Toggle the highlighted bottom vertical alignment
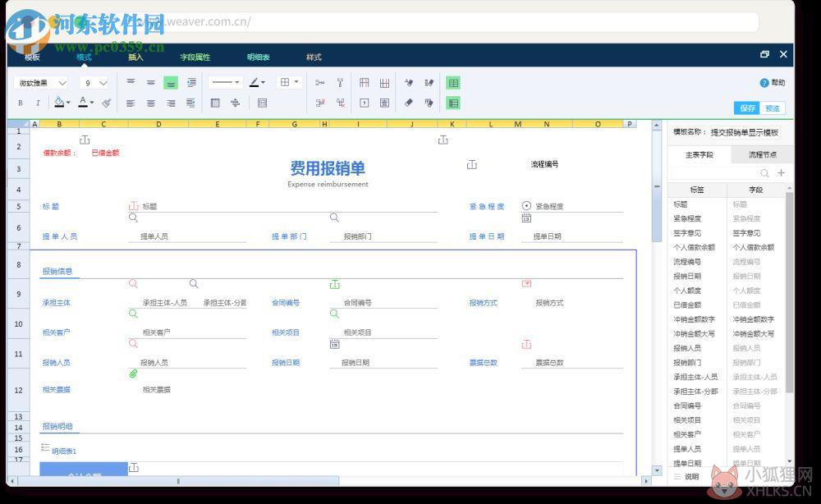The image size is (821, 504). pyautogui.click(x=171, y=83)
